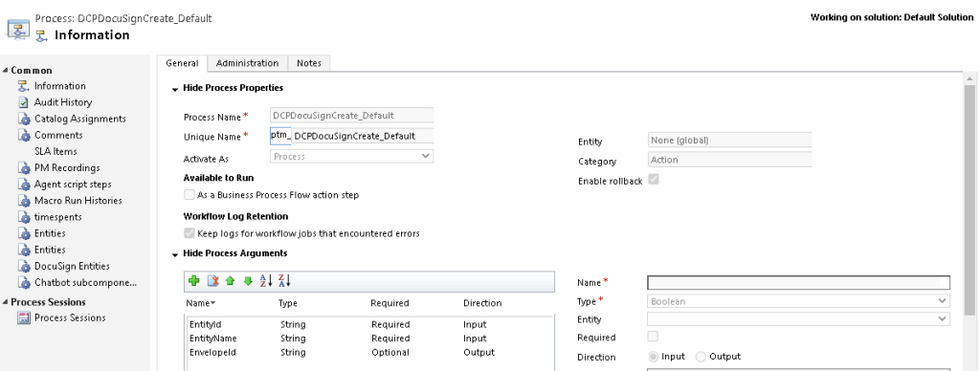Viewport: 980px width, 371px height.
Task: Toggle the argument Required checkbox
Action: [x=653, y=336]
